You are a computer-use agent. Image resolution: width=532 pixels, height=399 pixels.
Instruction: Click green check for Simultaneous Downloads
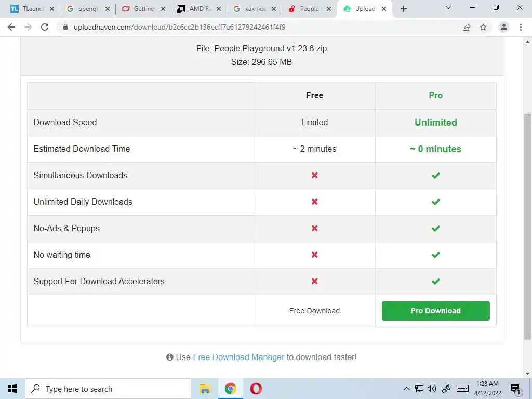[436, 176]
